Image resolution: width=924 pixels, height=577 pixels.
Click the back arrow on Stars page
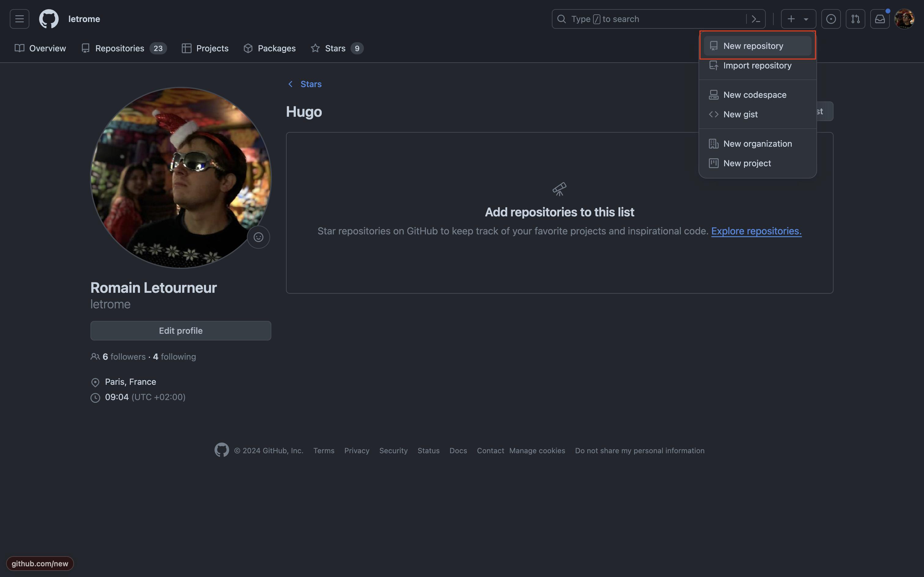coord(290,83)
